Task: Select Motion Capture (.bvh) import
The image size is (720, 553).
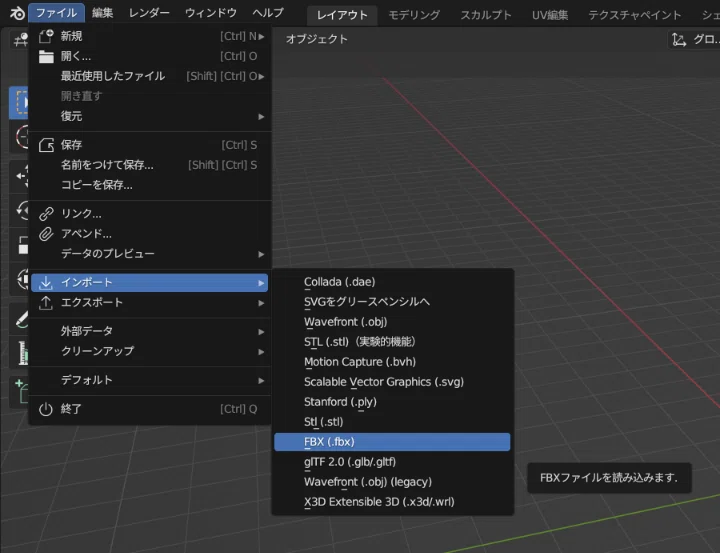Action: tap(392, 362)
